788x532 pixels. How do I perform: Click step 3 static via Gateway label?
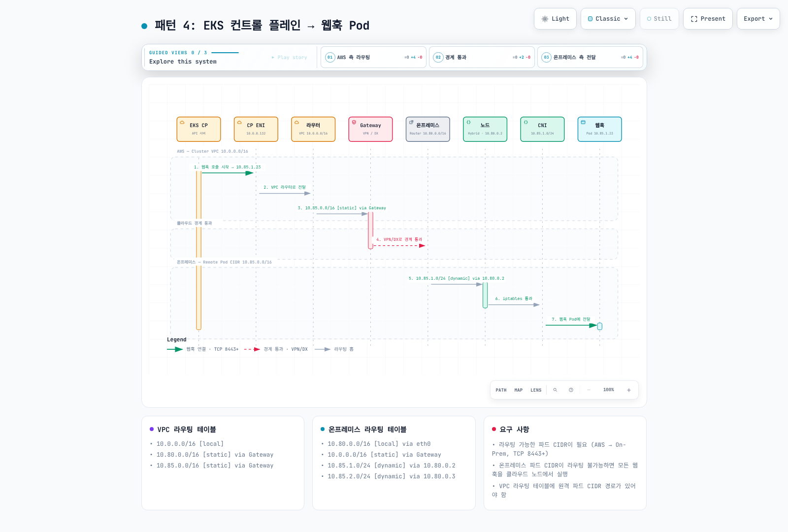342,208
